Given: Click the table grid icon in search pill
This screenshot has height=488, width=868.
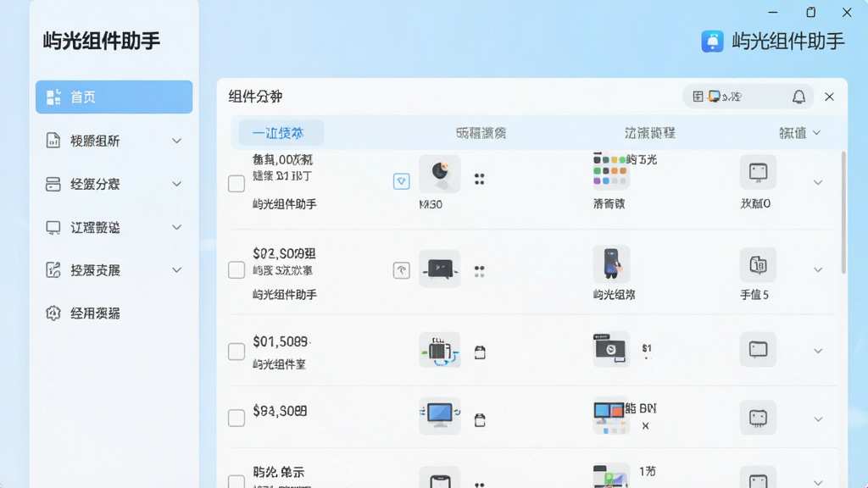Looking at the screenshot, I should pos(698,97).
